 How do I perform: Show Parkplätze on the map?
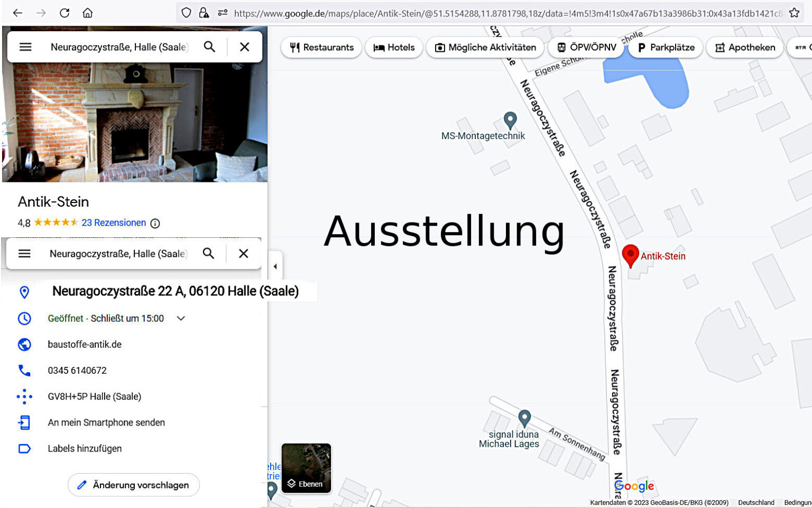pos(666,48)
